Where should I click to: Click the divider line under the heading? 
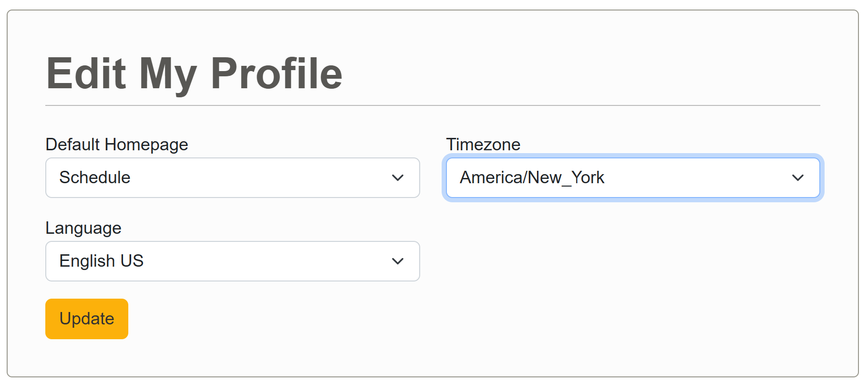[432, 105]
